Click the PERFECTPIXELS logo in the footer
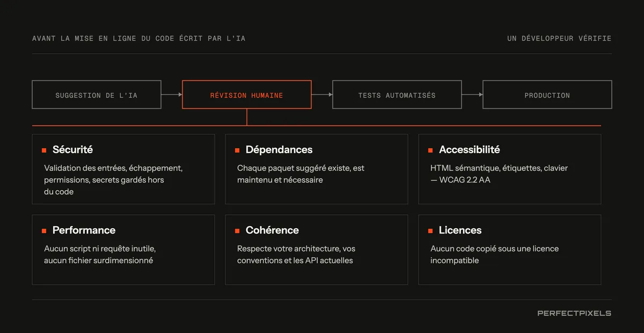 574,313
